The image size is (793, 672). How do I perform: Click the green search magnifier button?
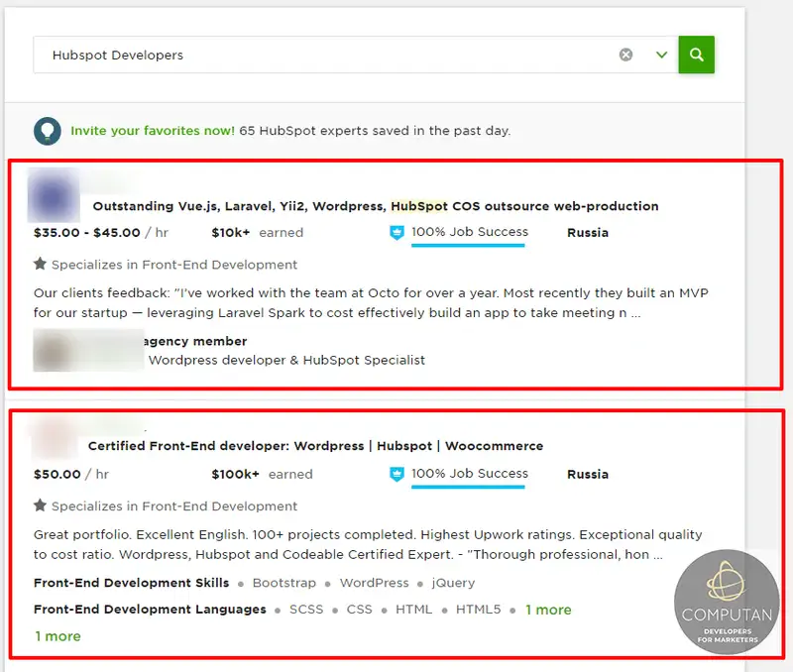(x=696, y=55)
